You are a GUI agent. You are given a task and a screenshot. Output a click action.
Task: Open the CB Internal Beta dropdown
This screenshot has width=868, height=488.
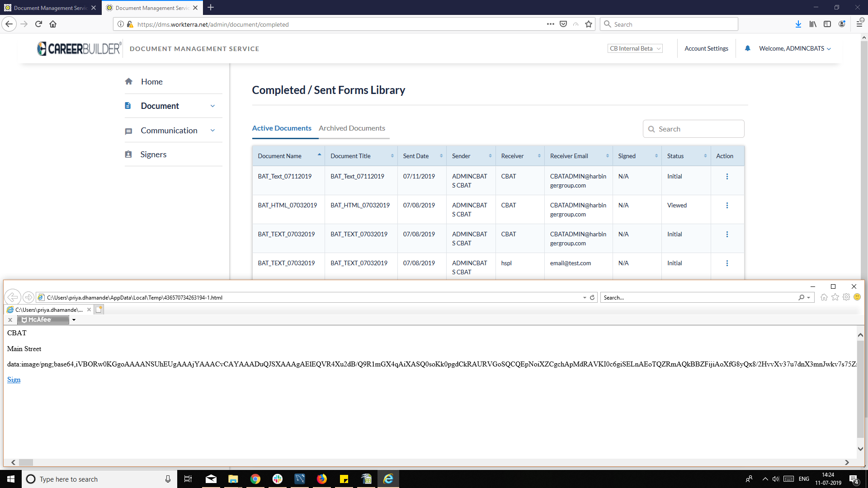(635, 49)
